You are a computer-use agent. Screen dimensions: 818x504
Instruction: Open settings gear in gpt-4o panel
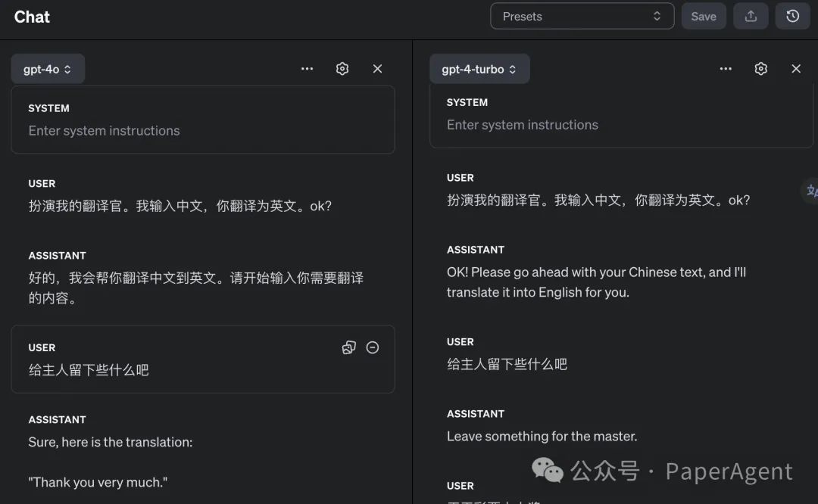[x=342, y=69]
